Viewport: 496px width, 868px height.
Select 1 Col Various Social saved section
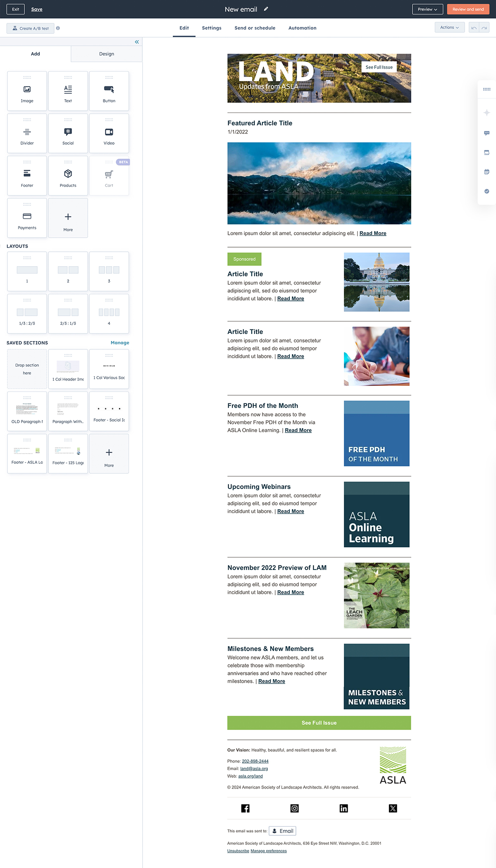[109, 369]
